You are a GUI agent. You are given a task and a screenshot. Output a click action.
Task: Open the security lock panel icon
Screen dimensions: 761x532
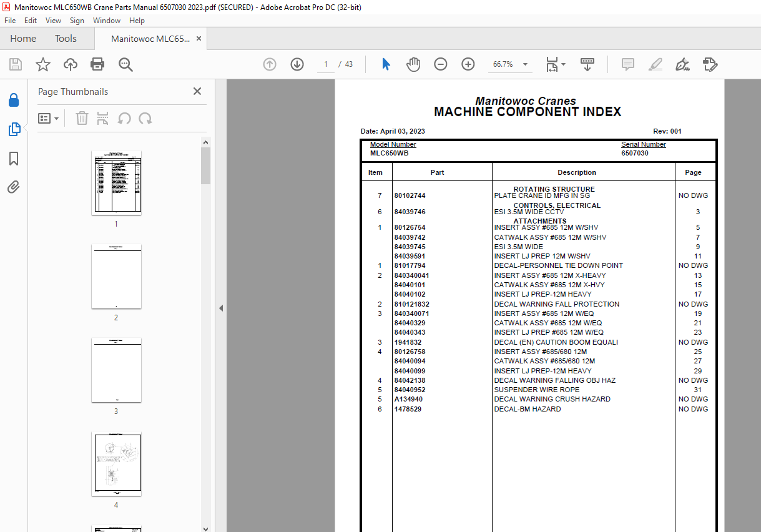14,100
